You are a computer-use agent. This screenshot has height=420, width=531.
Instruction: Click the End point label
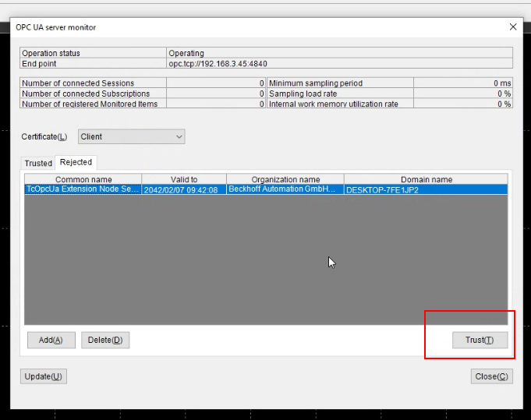point(39,64)
